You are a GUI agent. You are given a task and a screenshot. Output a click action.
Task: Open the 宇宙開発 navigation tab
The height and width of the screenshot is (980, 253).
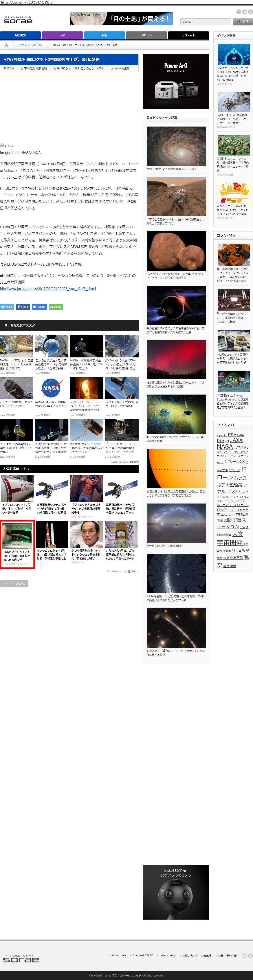click(x=21, y=35)
